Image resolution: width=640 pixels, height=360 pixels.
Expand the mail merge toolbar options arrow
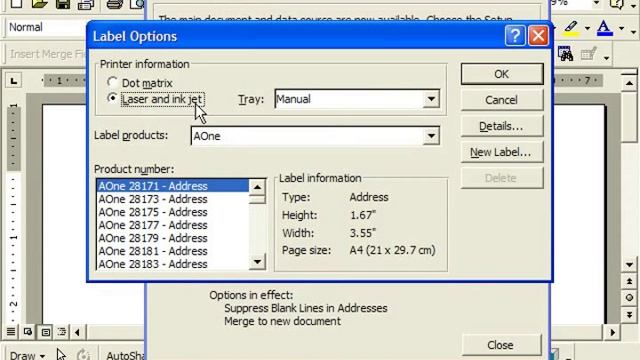[607, 58]
